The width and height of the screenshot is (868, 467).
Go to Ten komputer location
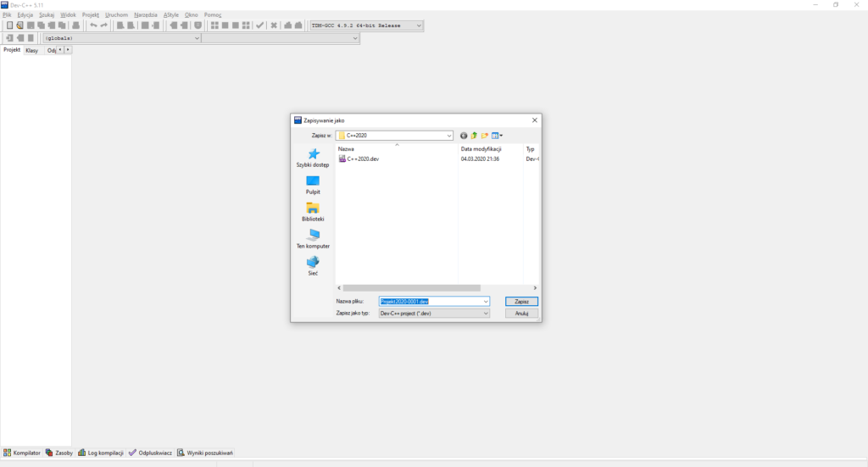tap(313, 236)
